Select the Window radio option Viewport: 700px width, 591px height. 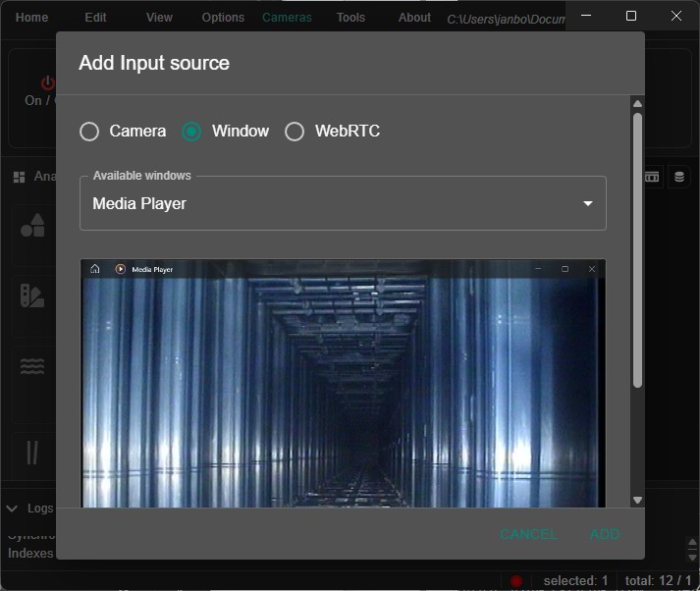pos(191,132)
